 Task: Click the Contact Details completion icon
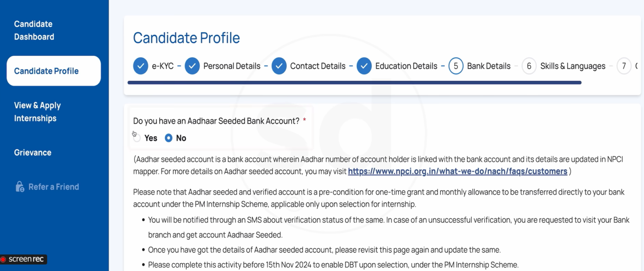pos(279,66)
